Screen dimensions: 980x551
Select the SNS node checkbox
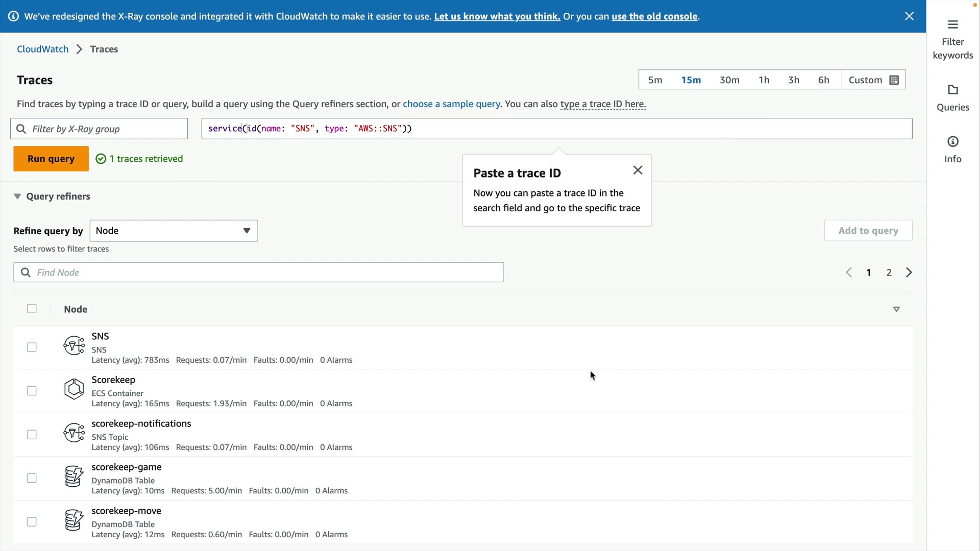(32, 347)
